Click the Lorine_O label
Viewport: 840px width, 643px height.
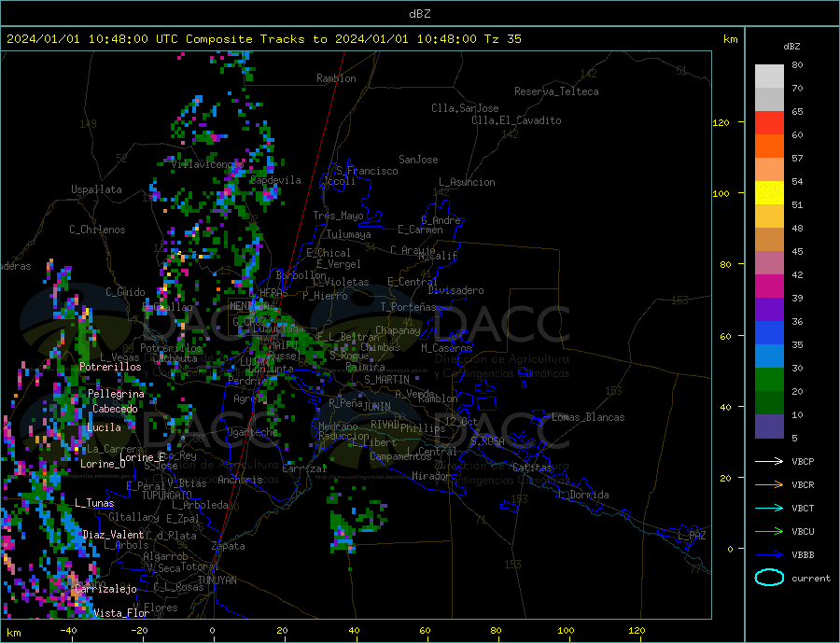(103, 464)
